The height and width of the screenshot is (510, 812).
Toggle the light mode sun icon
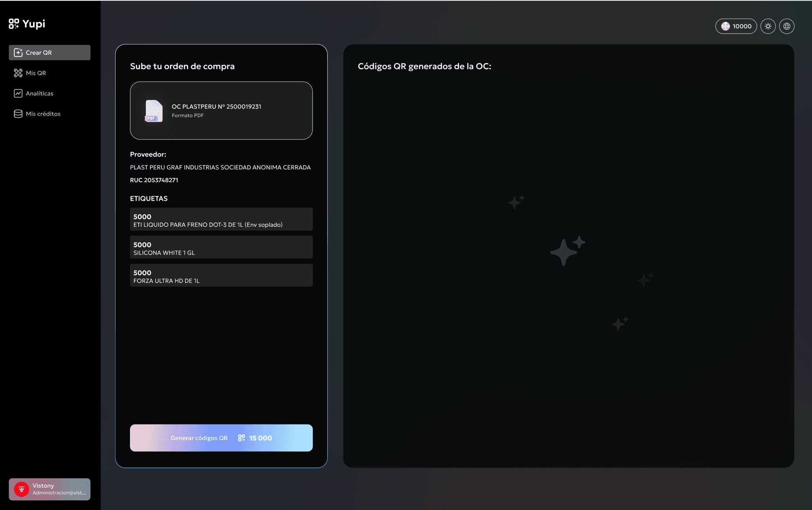point(768,26)
